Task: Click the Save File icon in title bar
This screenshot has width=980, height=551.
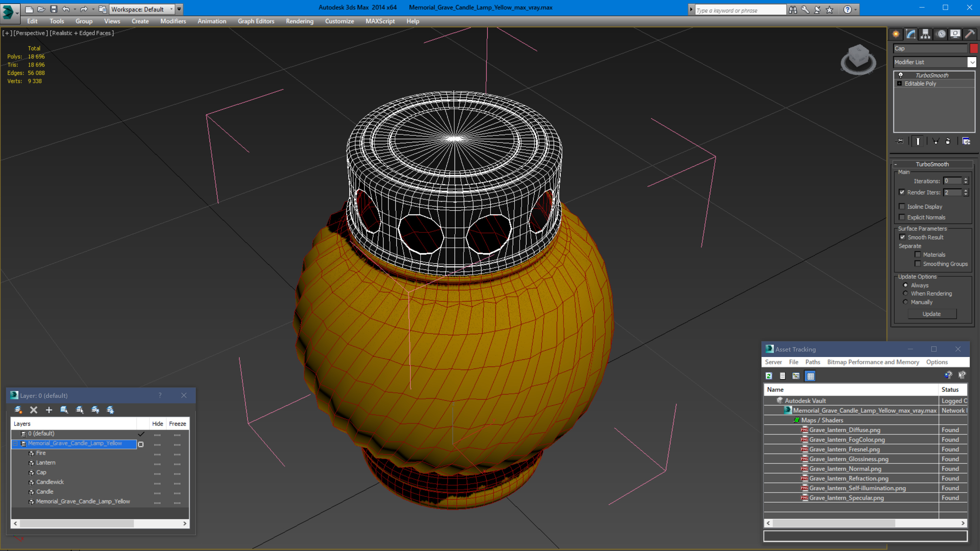Action: tap(54, 9)
